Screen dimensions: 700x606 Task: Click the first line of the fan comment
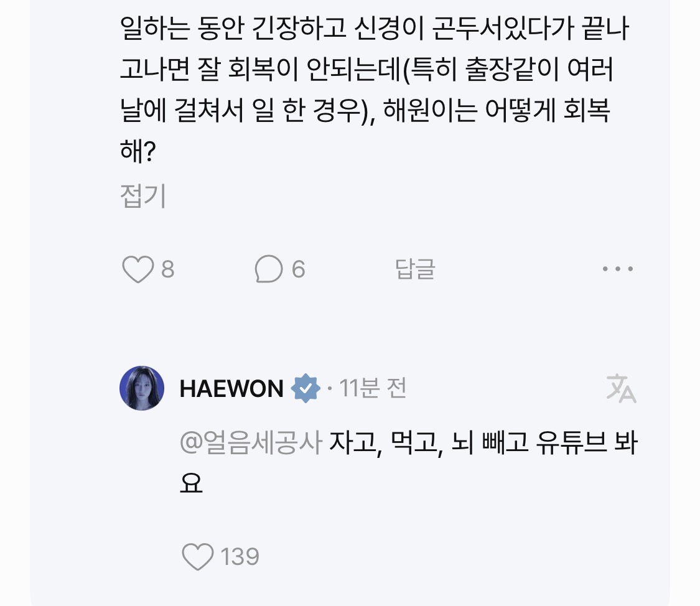(x=374, y=28)
